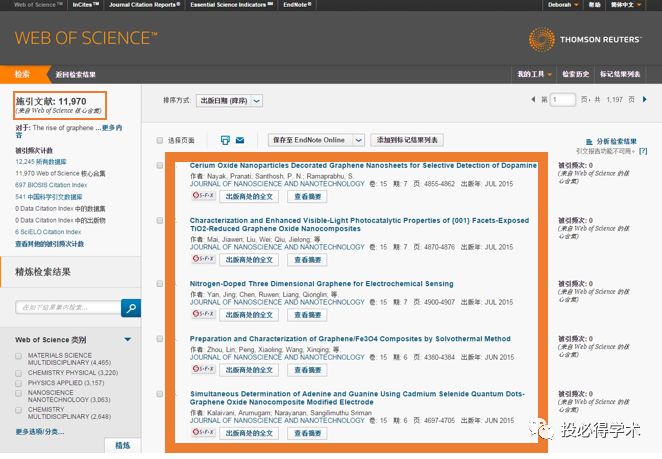Image resolution: width=662 pixels, height=459 pixels.
Task: Open 697 BIOSIS Citation Index link
Action: pos(51,185)
